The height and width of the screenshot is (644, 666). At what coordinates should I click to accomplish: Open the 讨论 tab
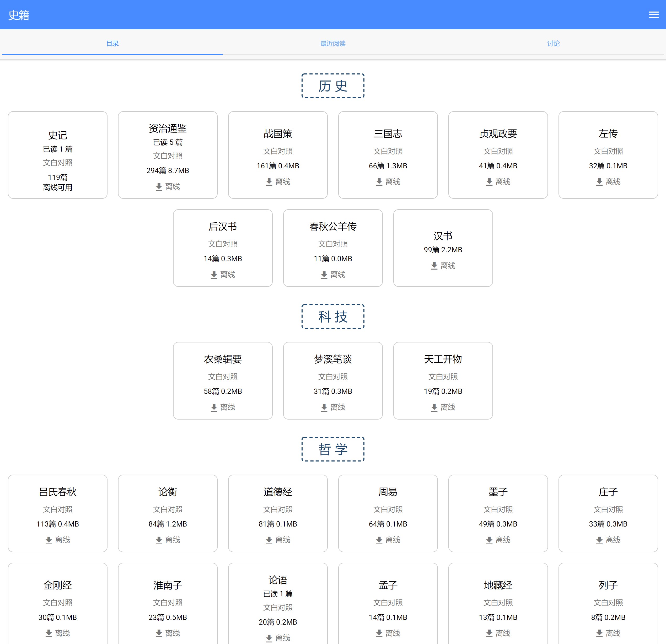(x=553, y=44)
